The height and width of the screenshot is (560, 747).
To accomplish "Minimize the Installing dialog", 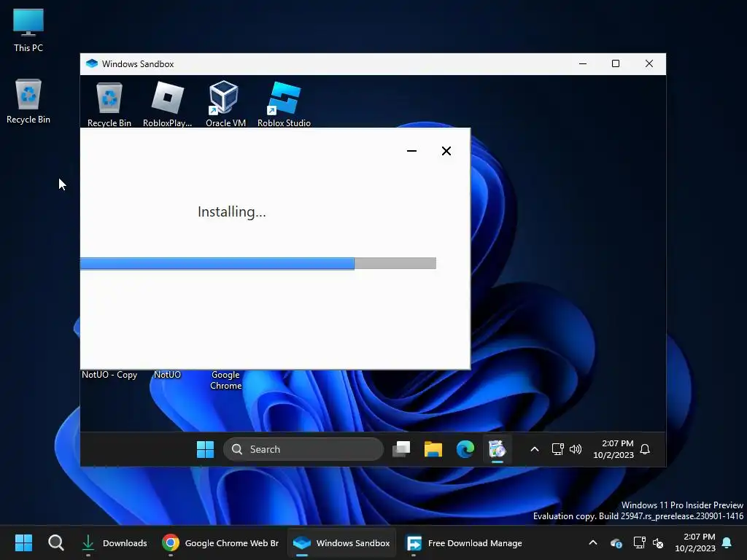I will [x=411, y=151].
